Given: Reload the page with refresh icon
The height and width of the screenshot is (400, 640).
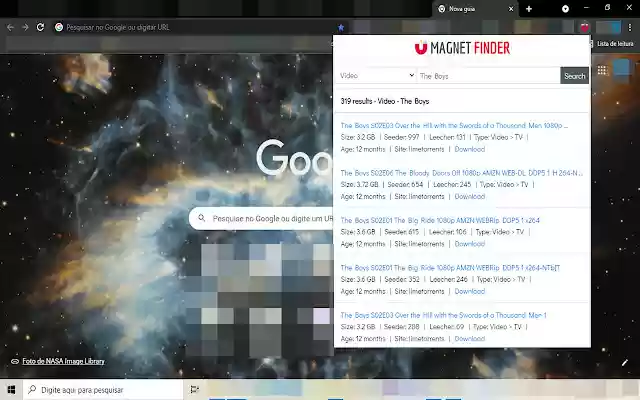Looking at the screenshot, I should coord(40,27).
